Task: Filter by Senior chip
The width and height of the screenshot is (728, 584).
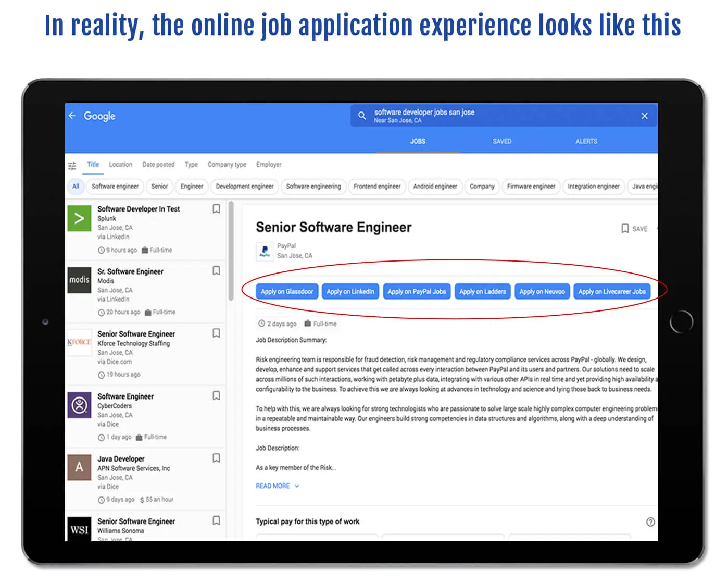Action: (159, 187)
